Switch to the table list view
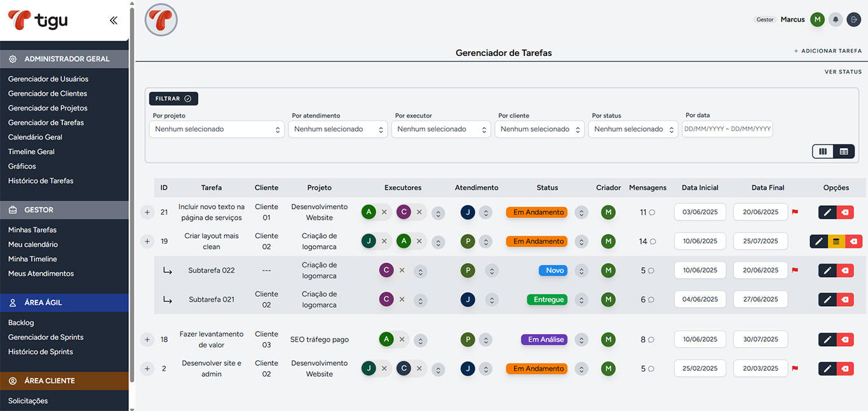This screenshot has height=411, width=868. coord(844,151)
